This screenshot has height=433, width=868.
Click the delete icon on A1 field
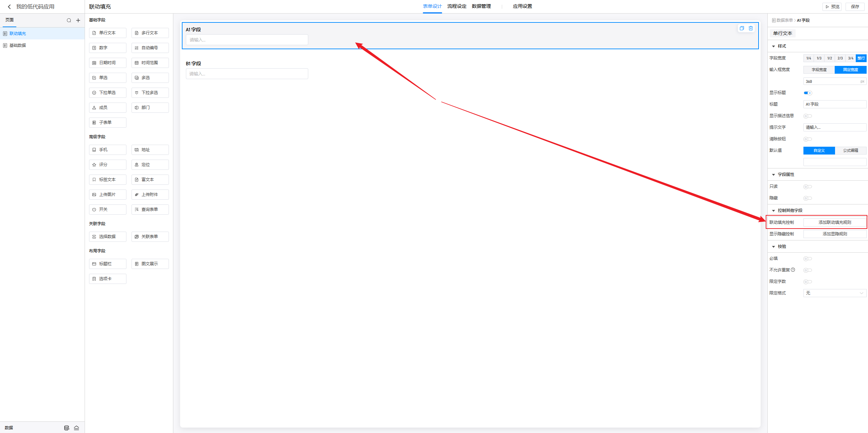click(x=751, y=28)
